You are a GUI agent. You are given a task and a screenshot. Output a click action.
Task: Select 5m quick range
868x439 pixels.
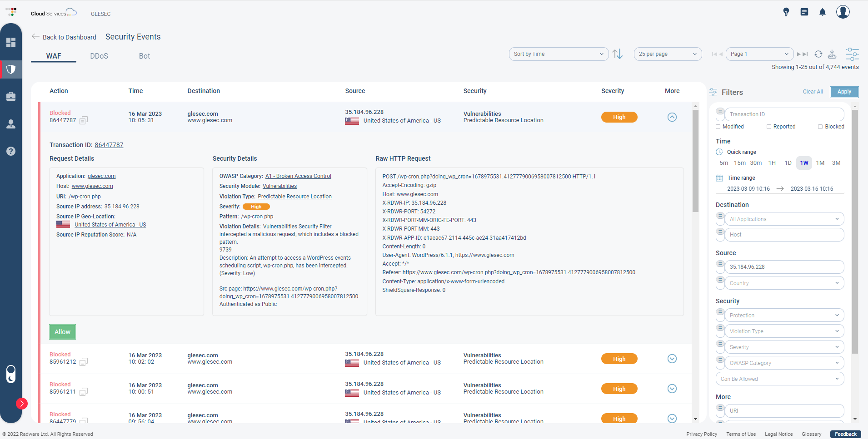724,163
